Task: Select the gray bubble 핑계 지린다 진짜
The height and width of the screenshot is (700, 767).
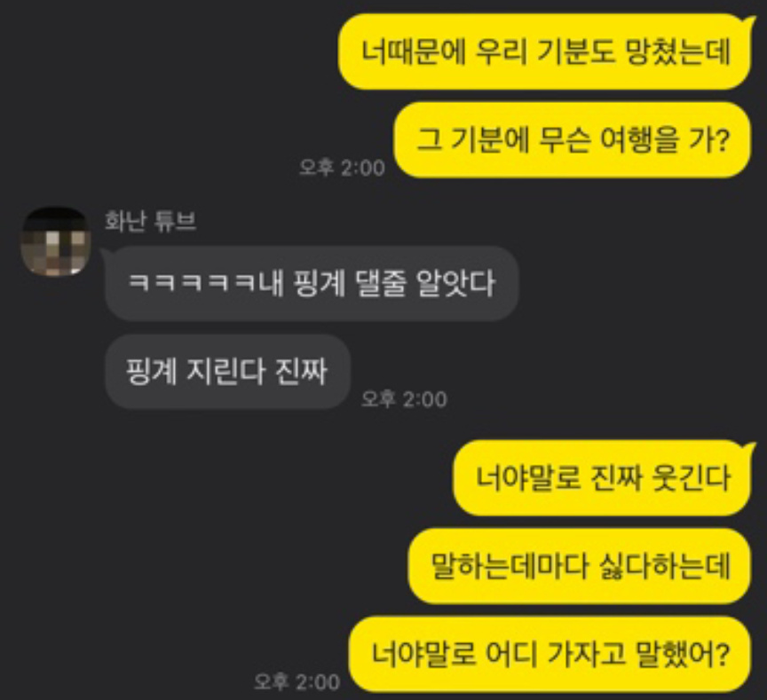Action: pyautogui.click(x=227, y=372)
